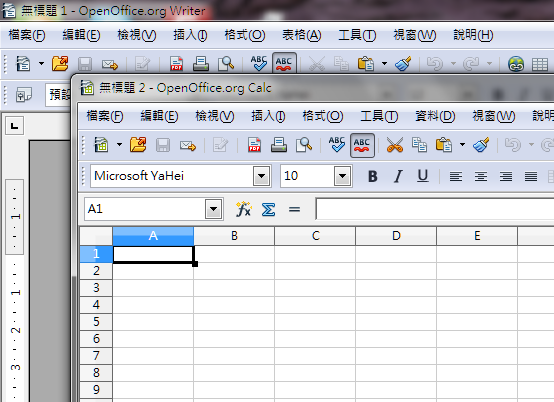Image resolution: width=554 pixels, height=402 pixels.
Task: Click Paste clipboard icon in Calc
Action: pos(444,145)
